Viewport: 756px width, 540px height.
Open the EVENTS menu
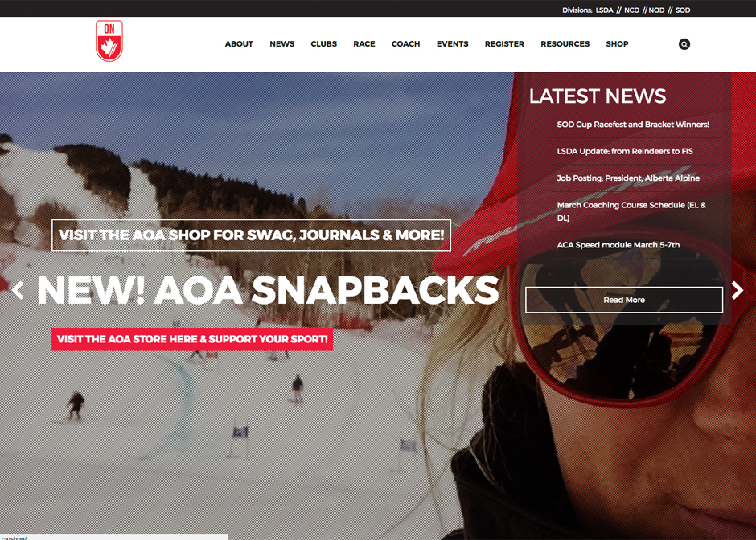[452, 44]
